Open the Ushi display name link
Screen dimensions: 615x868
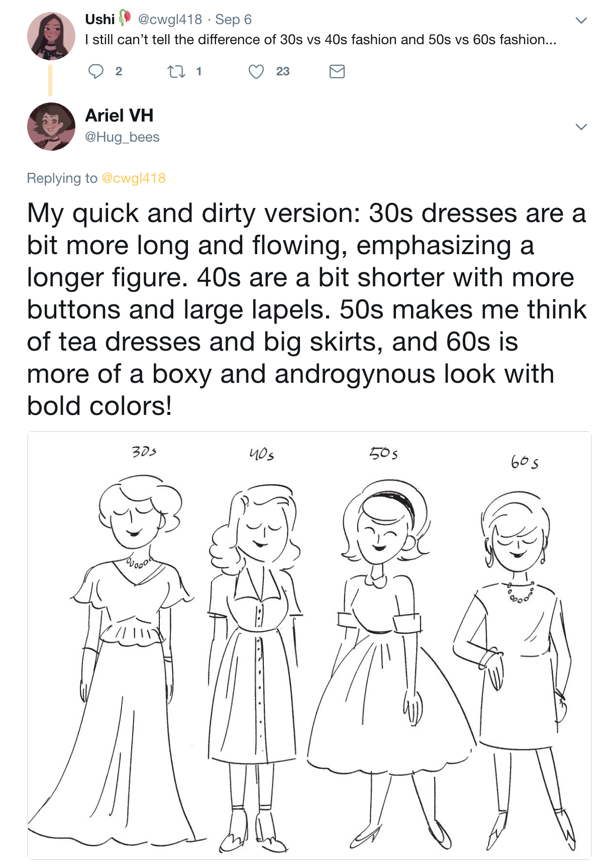[100, 20]
